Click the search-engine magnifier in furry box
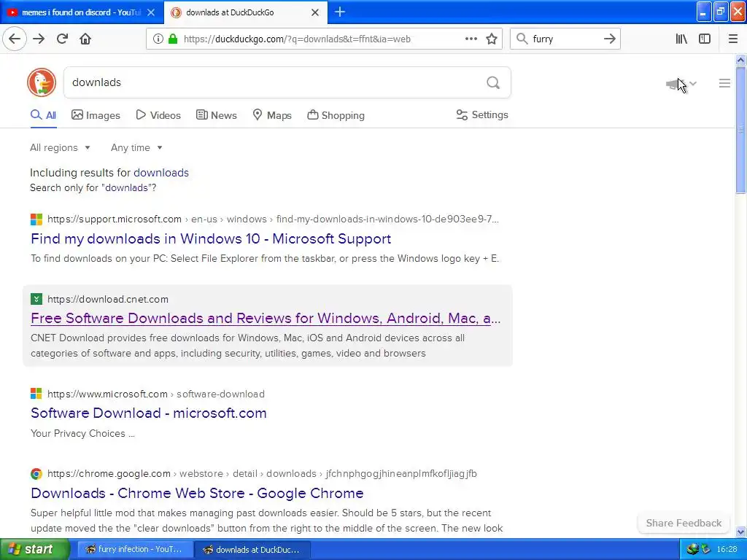747x560 pixels. tap(522, 39)
